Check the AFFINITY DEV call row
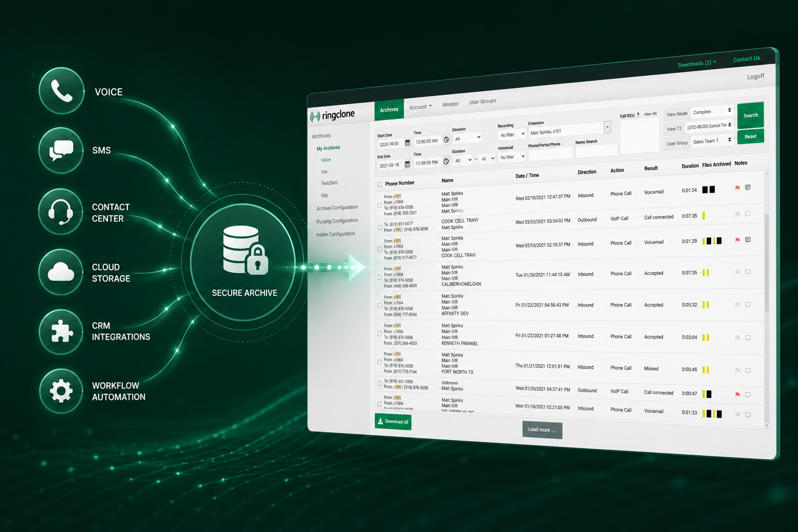 click(379, 305)
